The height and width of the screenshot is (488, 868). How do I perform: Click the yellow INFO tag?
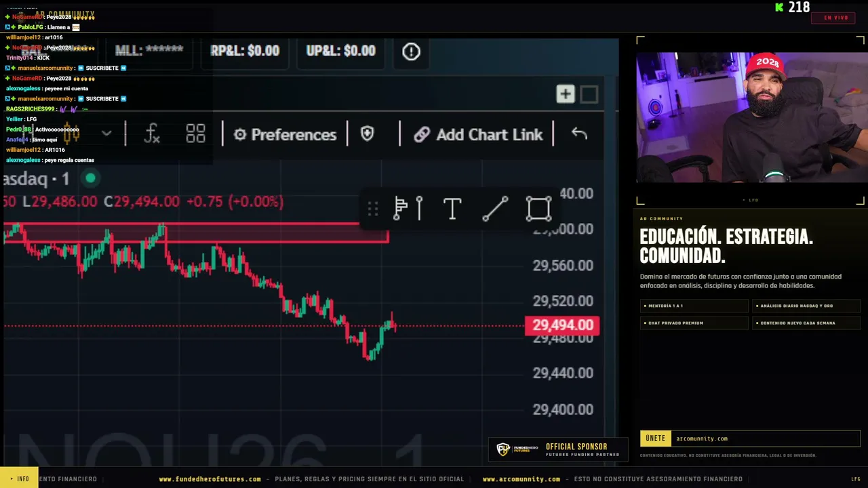[19, 479]
